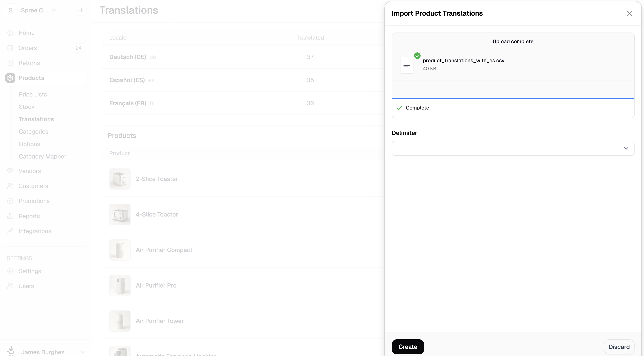This screenshot has width=644, height=356.
Task: Go to Category Mapper submenu item
Action: click(x=42, y=156)
